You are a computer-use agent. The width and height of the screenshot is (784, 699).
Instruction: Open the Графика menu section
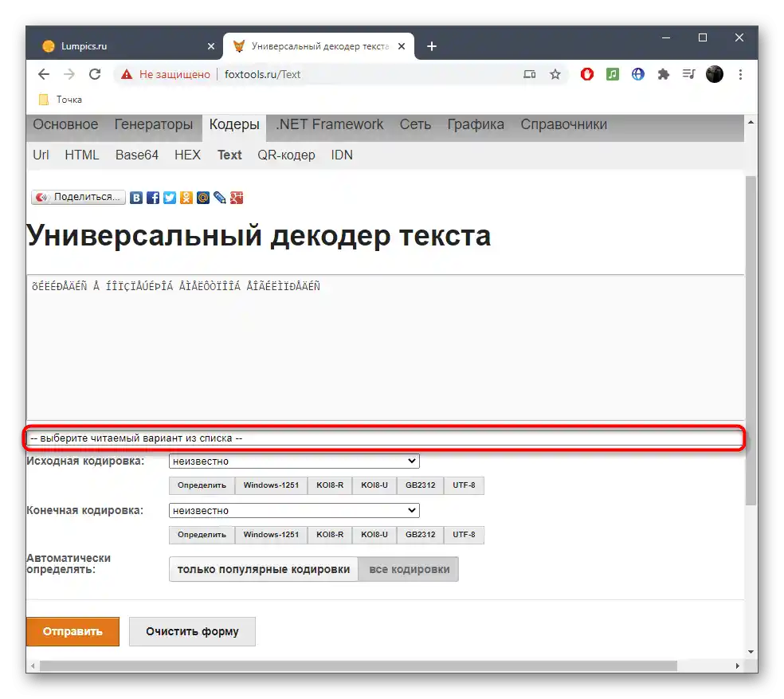click(x=476, y=124)
